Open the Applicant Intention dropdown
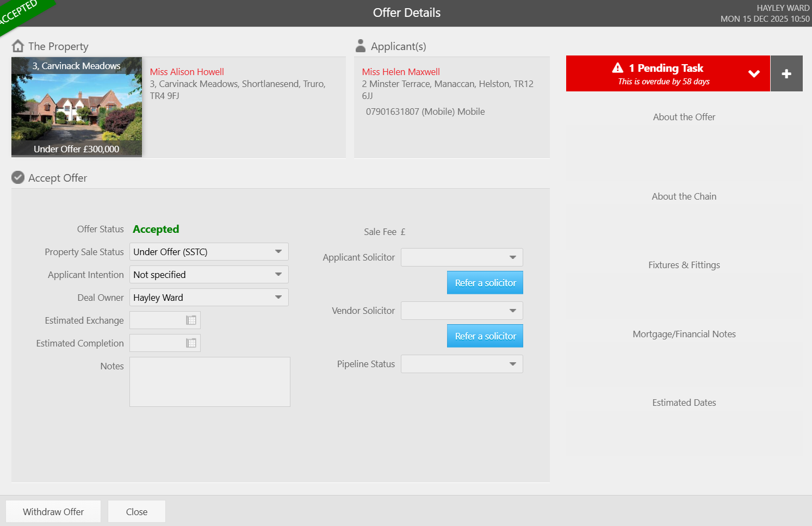The height and width of the screenshot is (526, 812). pos(209,275)
